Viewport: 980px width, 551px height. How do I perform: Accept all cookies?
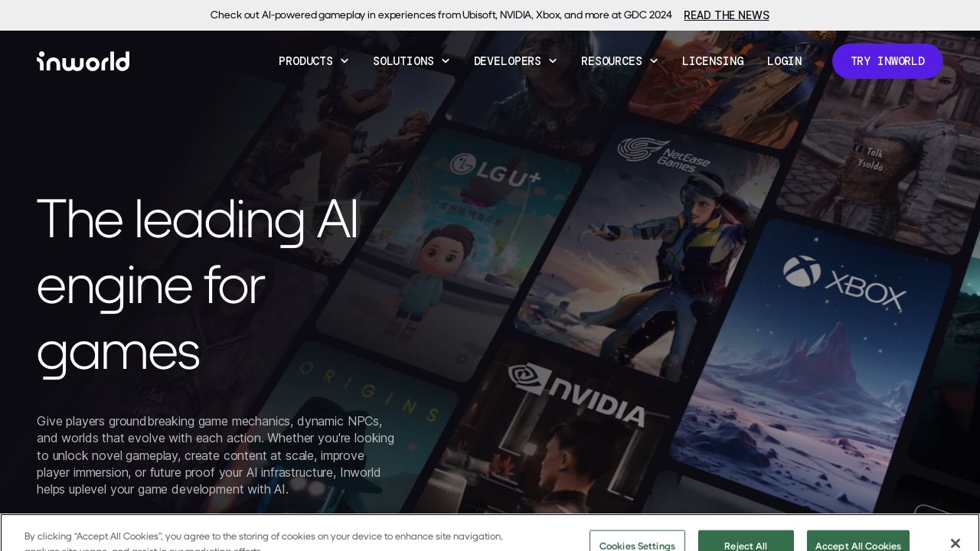[858, 541]
